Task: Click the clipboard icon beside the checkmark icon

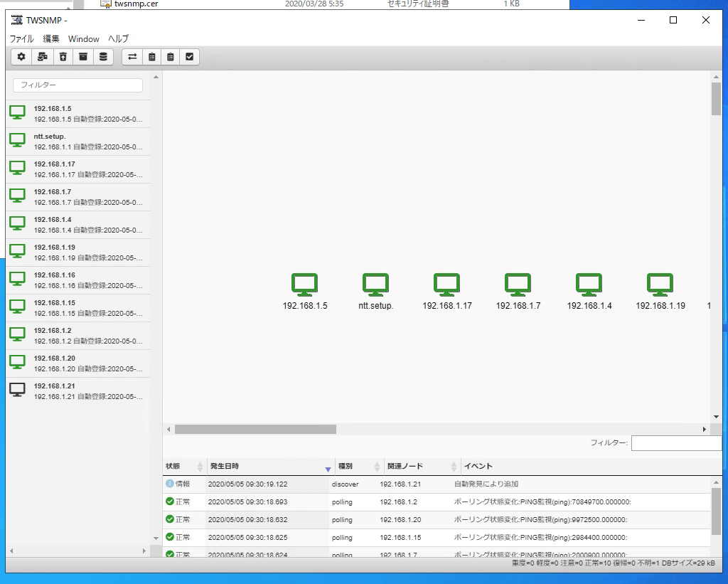Action: coord(170,57)
